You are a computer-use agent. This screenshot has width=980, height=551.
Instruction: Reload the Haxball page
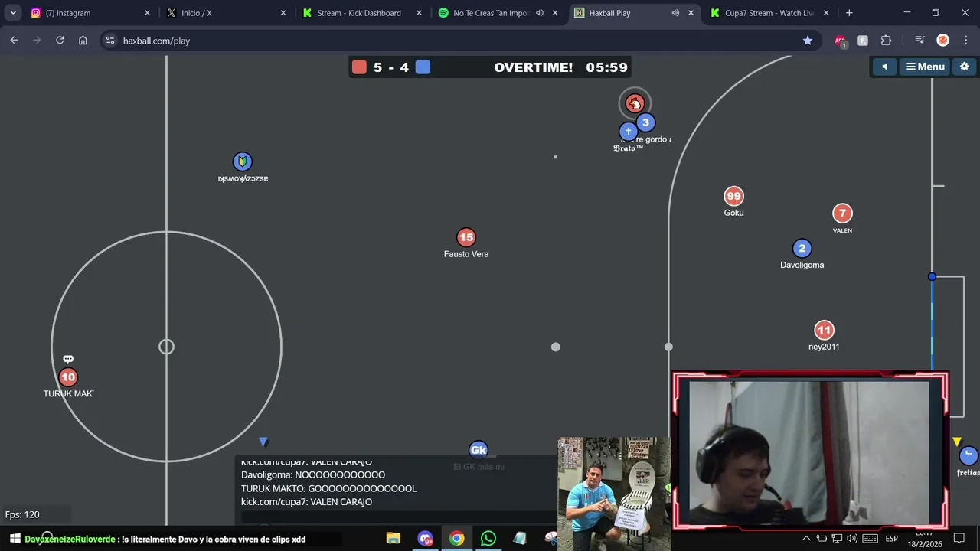[60, 41]
